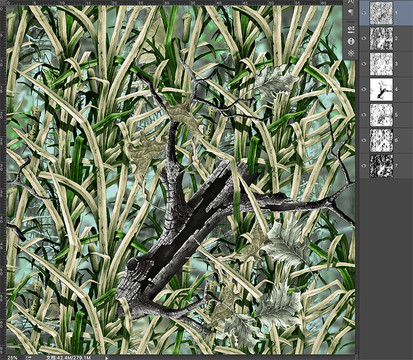
Task: Click the document size readout in the status bar
Action: coord(68,358)
